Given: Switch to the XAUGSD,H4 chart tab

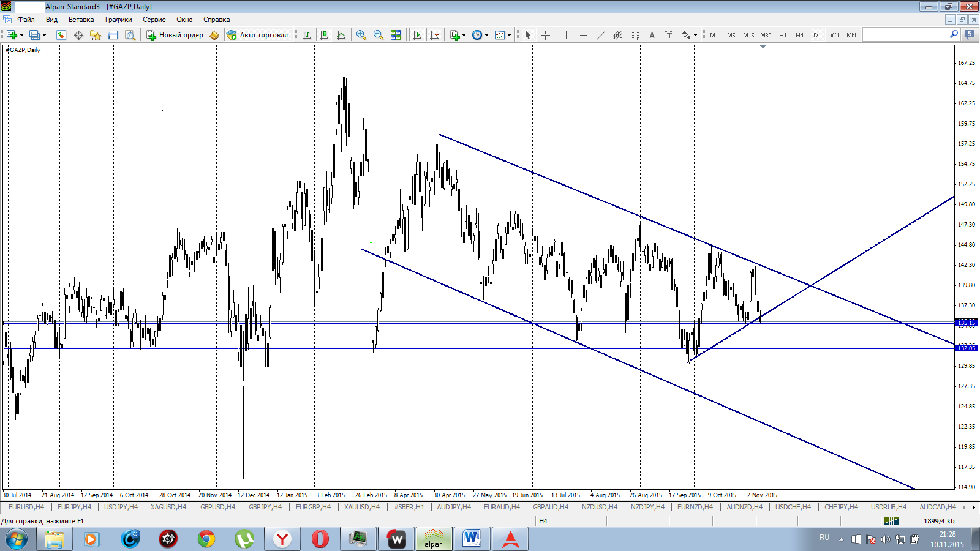Looking at the screenshot, I should (x=168, y=507).
